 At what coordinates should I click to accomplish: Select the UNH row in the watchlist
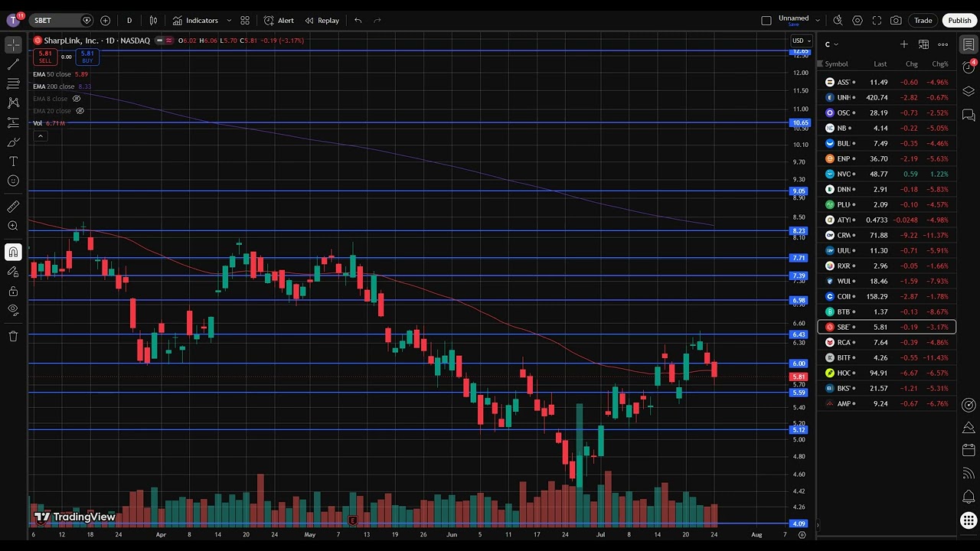tap(887, 97)
